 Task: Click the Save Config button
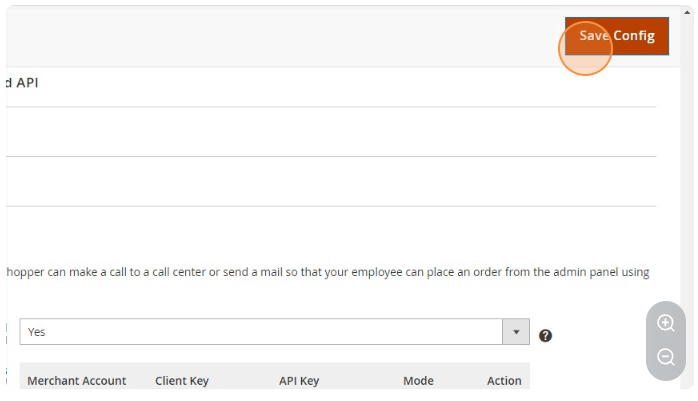(617, 36)
